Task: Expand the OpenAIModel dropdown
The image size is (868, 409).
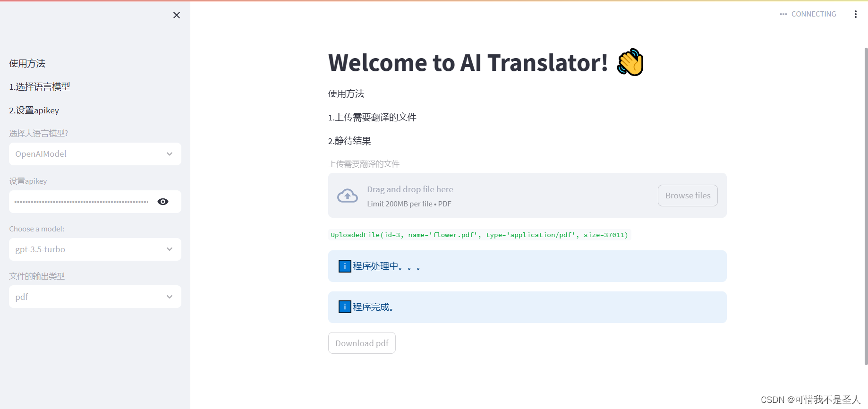Action: 95,154
